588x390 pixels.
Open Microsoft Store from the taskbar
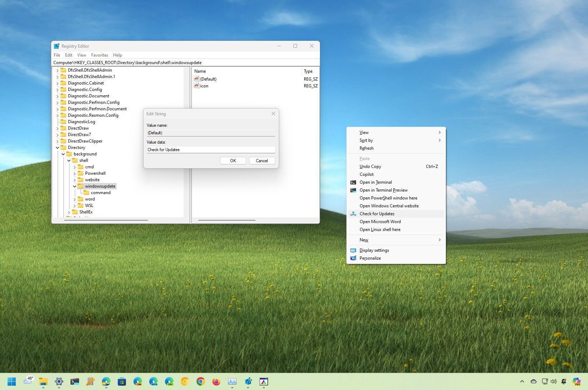122,381
